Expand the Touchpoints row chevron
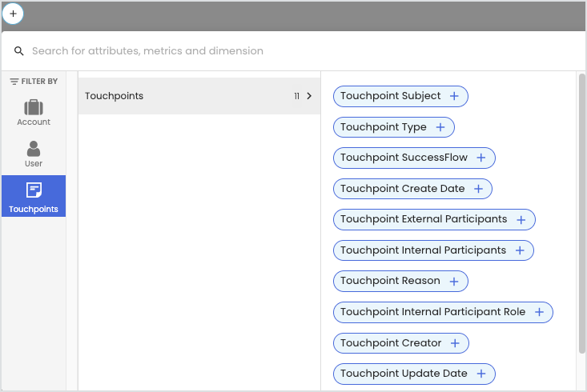The image size is (587, 392). click(x=309, y=96)
